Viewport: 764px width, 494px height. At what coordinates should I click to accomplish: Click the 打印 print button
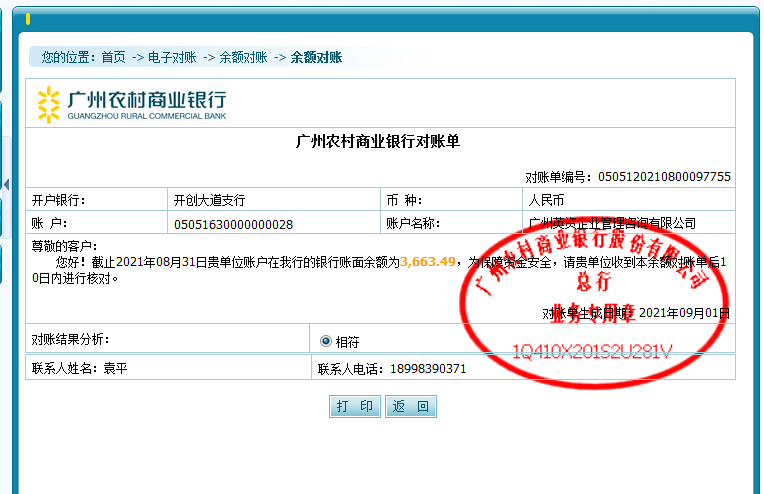tap(355, 406)
